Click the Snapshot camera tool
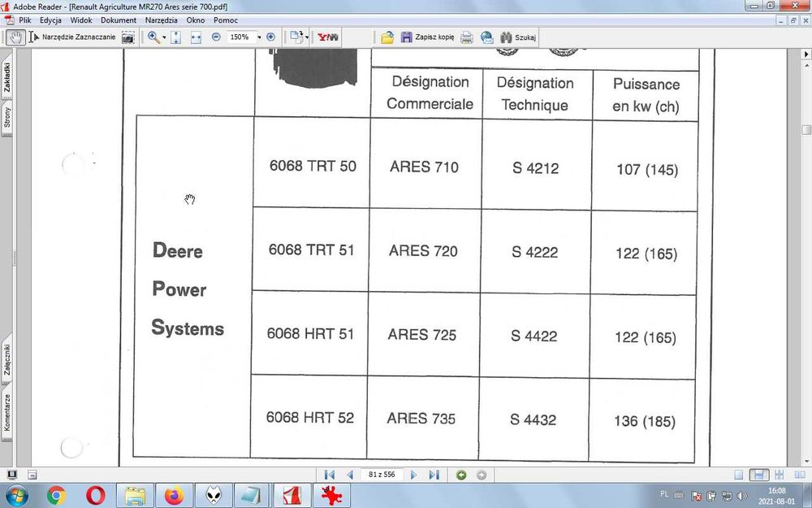This screenshot has height=508, width=812. (128, 37)
